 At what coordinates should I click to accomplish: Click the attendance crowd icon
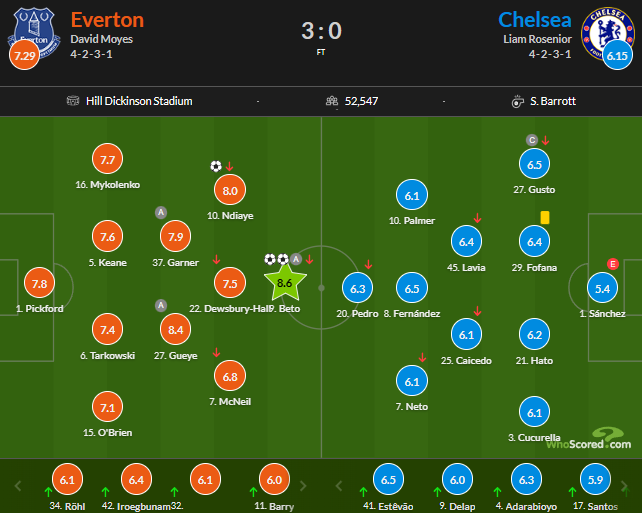click(332, 101)
